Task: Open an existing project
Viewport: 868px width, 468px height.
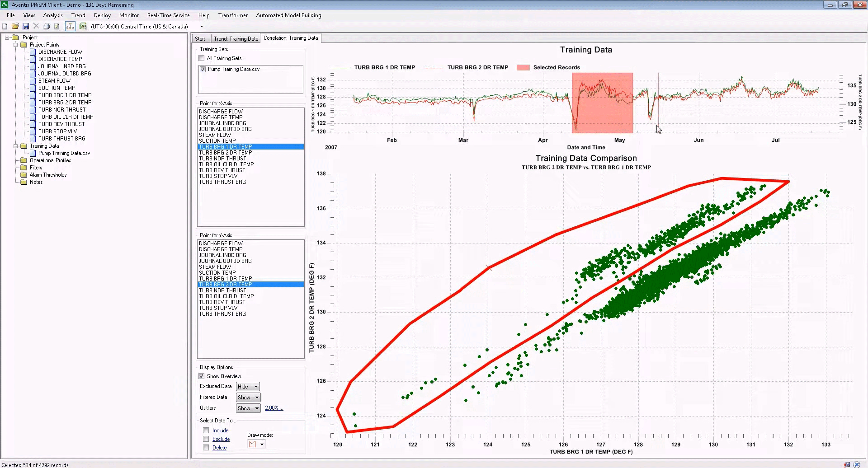Action: pyautogui.click(x=15, y=26)
